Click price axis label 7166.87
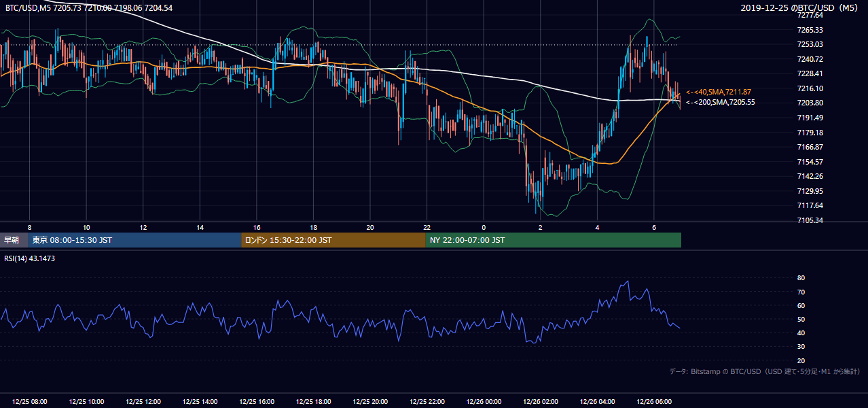 tap(810, 147)
